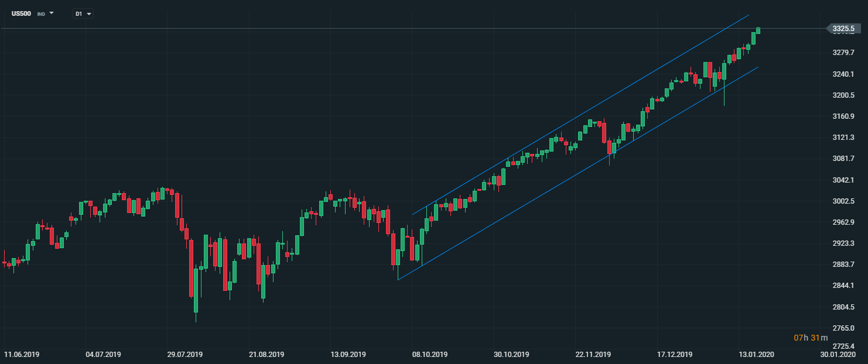Click the 2765.0 price scale label
868x364 pixels.
[843, 328]
